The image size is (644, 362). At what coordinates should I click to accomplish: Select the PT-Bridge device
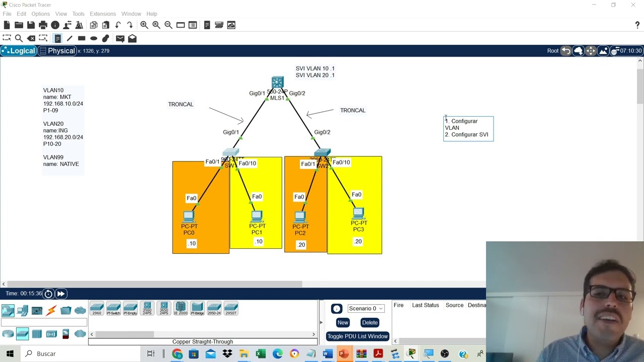(197, 309)
